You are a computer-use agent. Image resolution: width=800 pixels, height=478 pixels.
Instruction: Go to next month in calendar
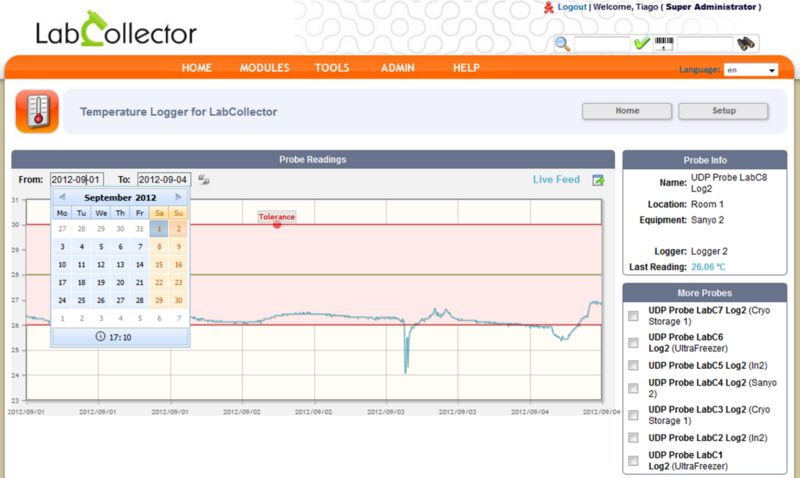click(x=178, y=197)
